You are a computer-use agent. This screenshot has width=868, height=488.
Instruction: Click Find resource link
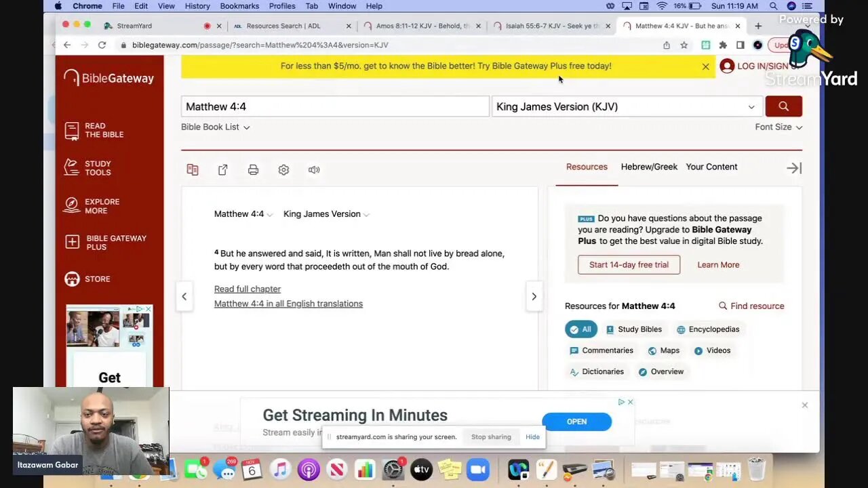[x=751, y=306]
